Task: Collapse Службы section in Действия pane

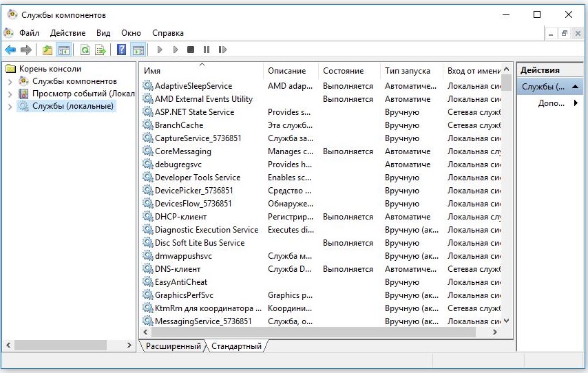Action: (x=575, y=87)
